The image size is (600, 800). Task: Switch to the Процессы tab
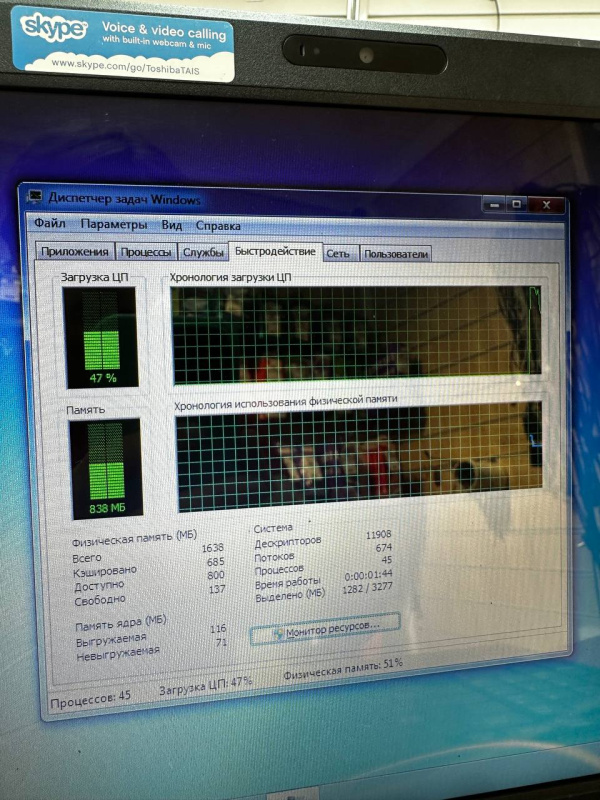click(x=146, y=252)
